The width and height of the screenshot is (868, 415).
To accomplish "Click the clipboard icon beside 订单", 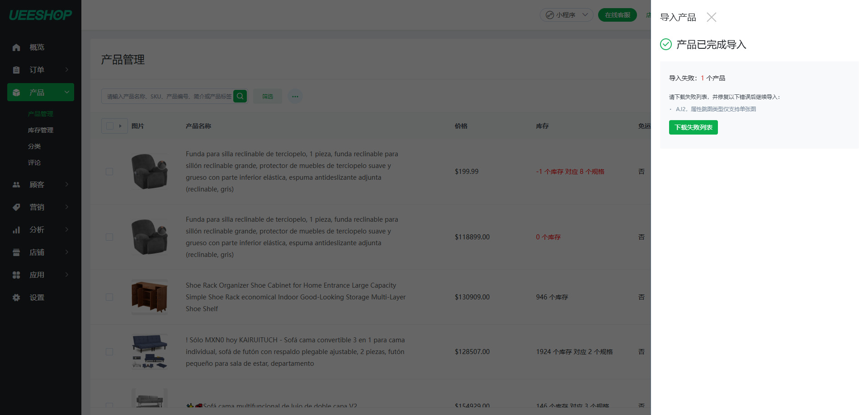I will click(x=16, y=70).
